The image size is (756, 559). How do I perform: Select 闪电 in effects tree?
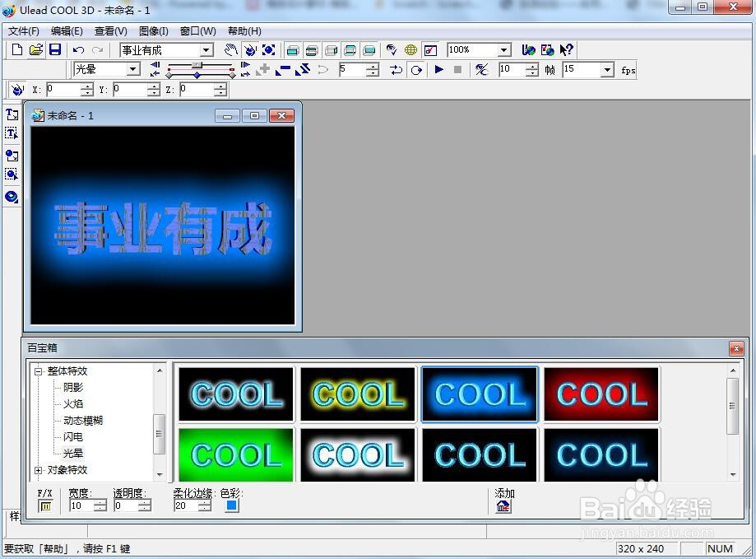pos(73,436)
